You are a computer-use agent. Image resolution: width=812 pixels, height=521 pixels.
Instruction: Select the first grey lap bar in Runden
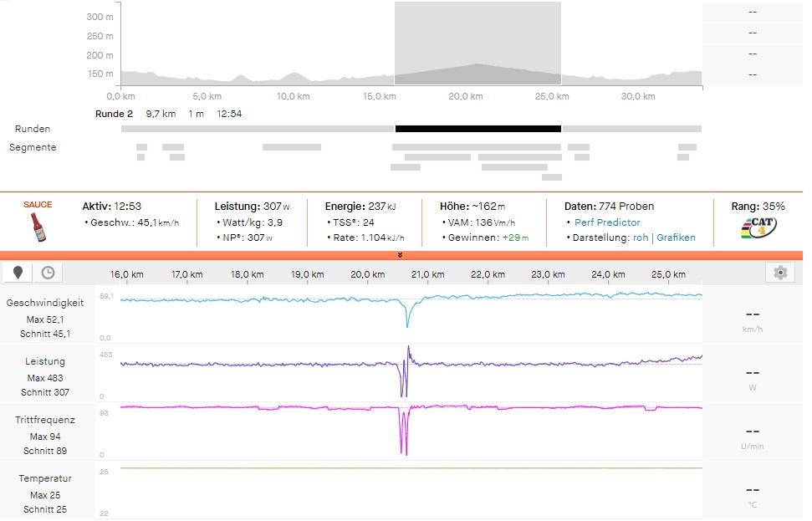(x=257, y=129)
